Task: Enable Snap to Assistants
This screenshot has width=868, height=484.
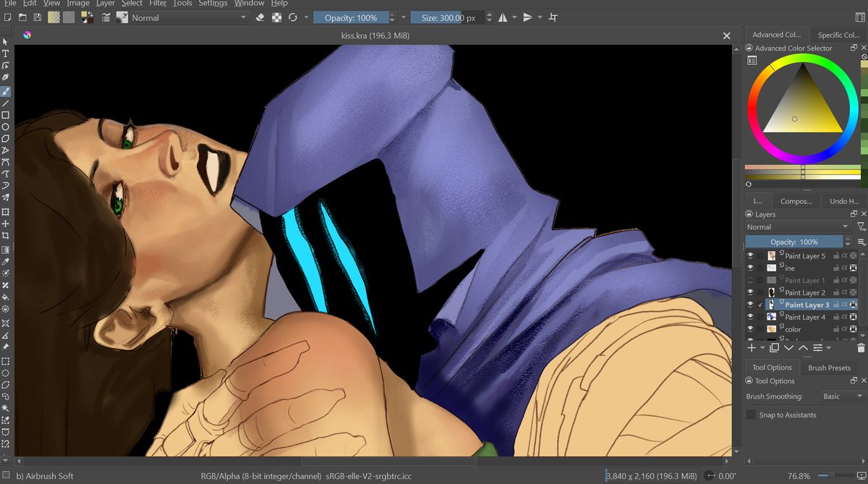Action: point(751,415)
